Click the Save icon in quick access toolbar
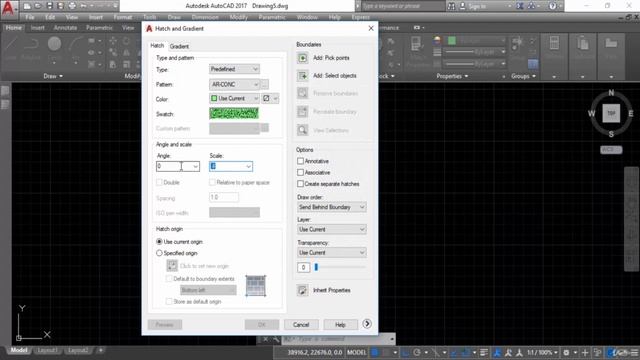 click(49, 6)
